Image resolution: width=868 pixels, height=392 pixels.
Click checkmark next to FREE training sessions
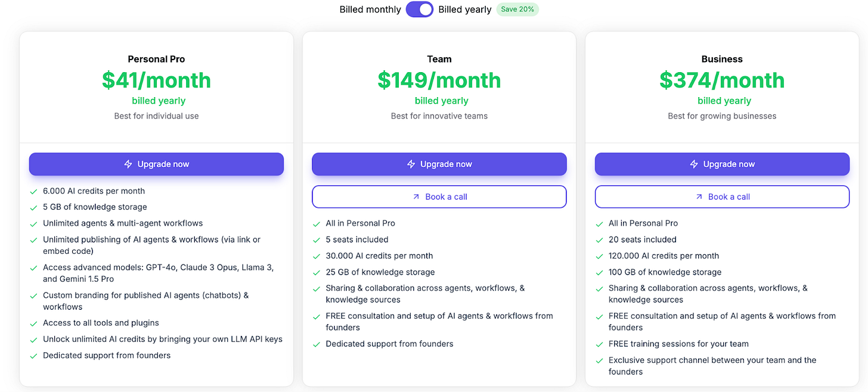coord(599,344)
